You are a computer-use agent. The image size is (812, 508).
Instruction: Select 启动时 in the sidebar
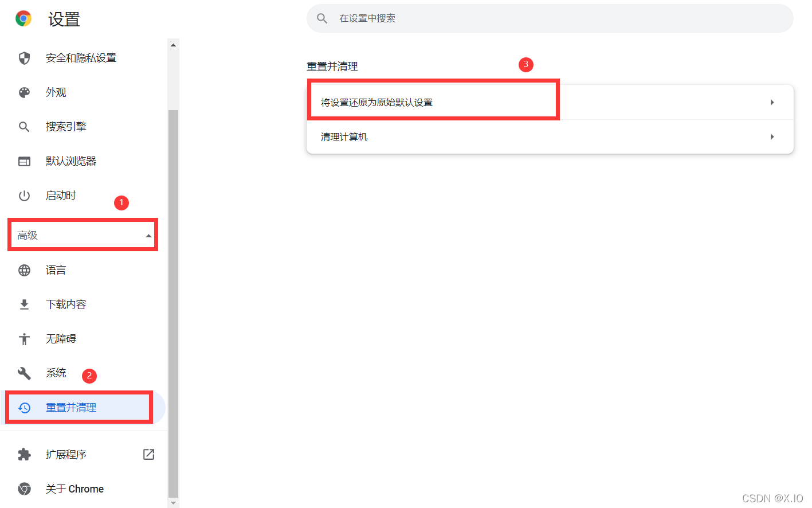pos(61,196)
